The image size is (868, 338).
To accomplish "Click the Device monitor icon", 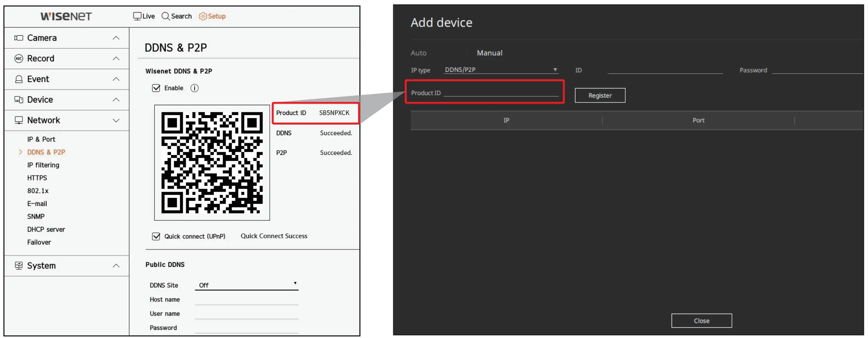I will (x=18, y=100).
